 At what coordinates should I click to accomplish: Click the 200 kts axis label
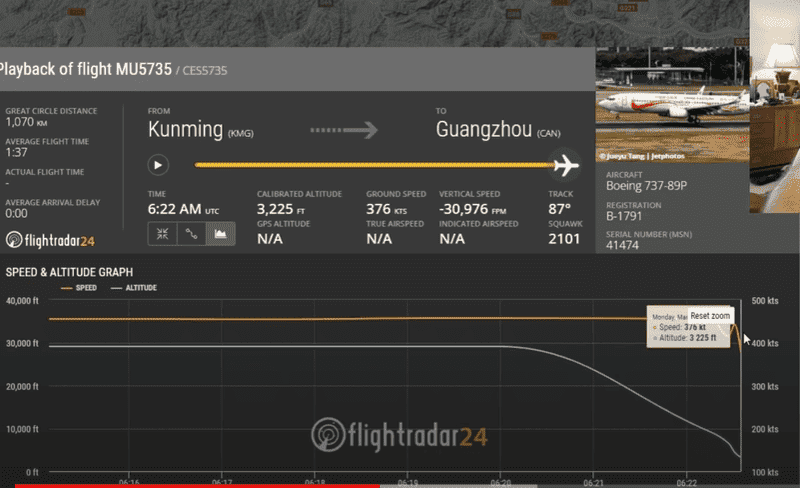765,429
